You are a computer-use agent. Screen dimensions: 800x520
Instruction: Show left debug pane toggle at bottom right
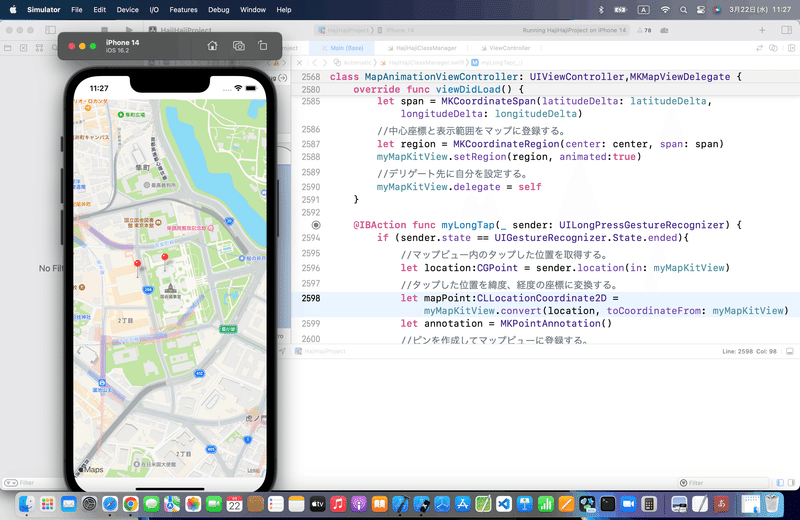click(x=780, y=483)
